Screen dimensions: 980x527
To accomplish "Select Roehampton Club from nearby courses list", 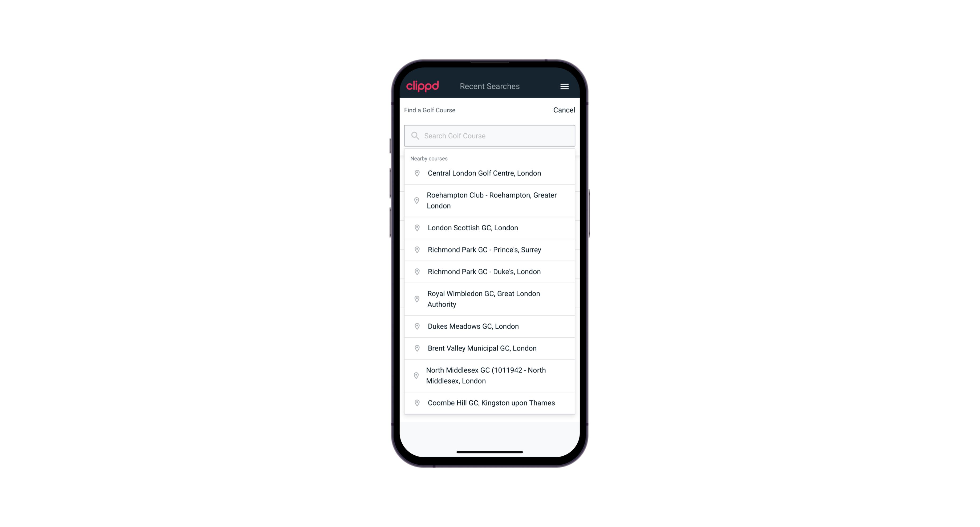I will [489, 201].
